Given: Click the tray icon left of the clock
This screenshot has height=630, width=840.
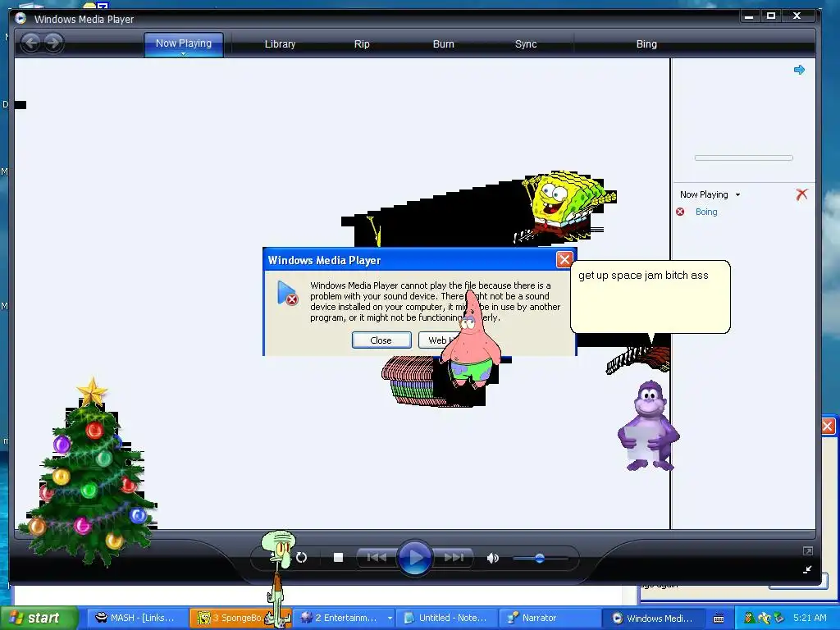Looking at the screenshot, I should [x=779, y=618].
